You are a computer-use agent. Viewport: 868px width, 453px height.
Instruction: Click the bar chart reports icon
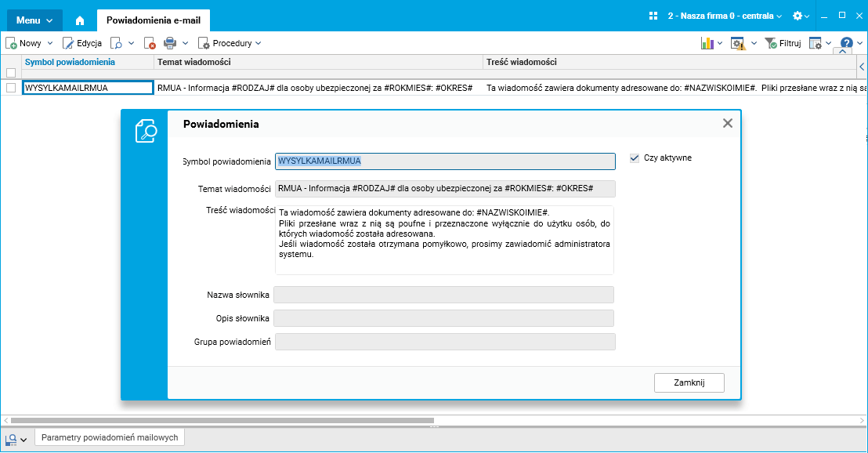707,43
